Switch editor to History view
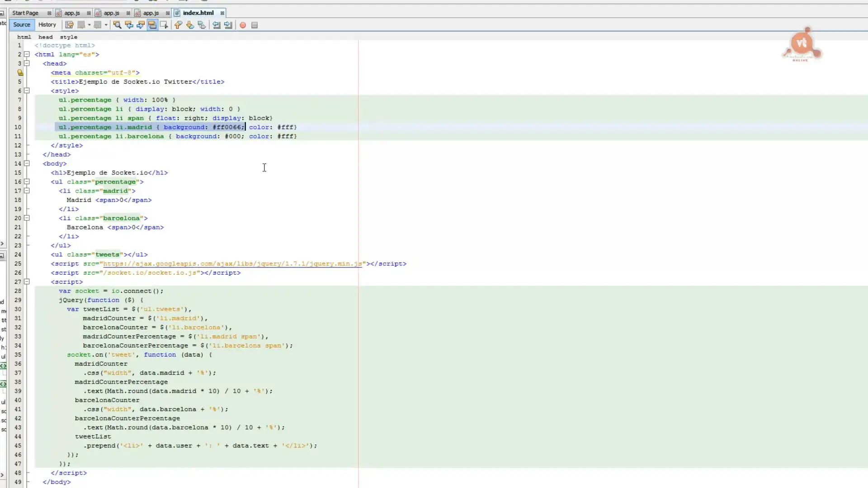 coord(47,25)
